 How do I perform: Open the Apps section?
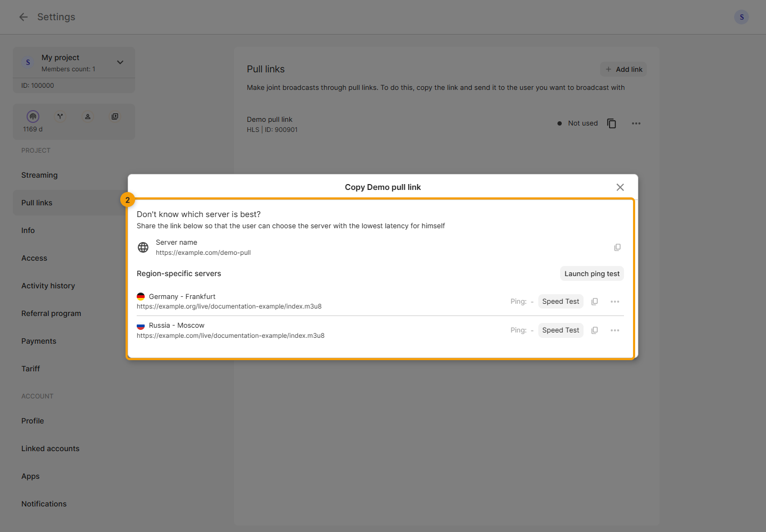coord(30,476)
